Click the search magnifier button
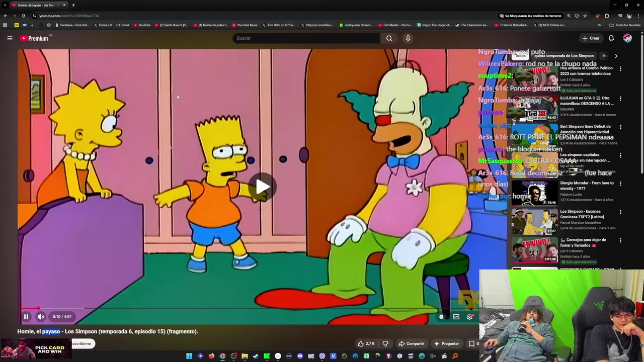This screenshot has width=644, height=362. pos(389,38)
